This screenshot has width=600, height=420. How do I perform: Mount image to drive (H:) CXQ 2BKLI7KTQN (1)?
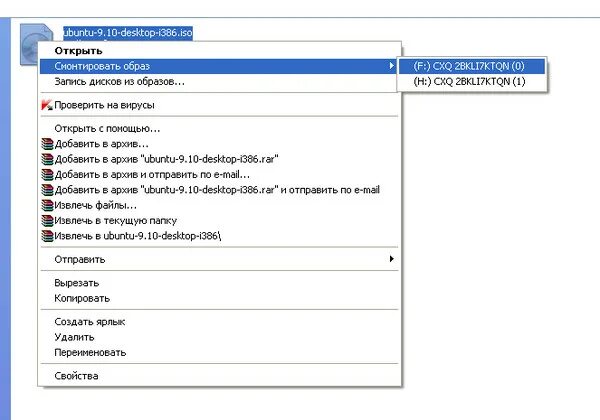click(472, 81)
